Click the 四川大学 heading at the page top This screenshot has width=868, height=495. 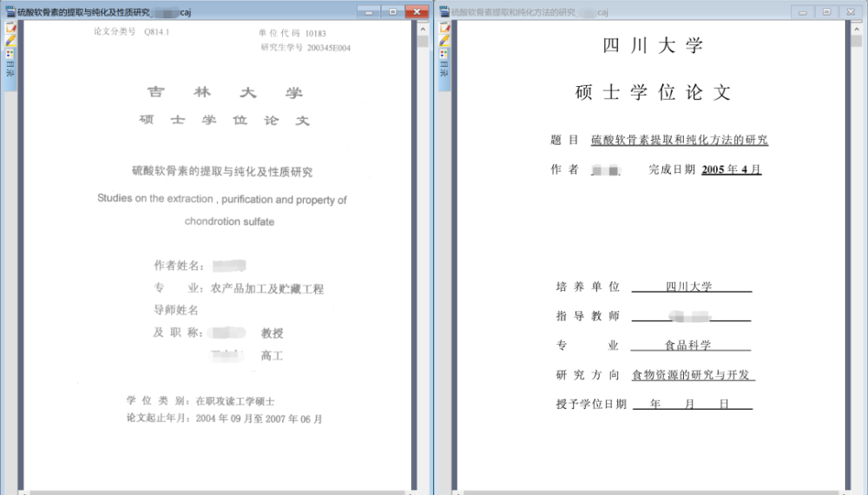pyautogui.click(x=654, y=45)
